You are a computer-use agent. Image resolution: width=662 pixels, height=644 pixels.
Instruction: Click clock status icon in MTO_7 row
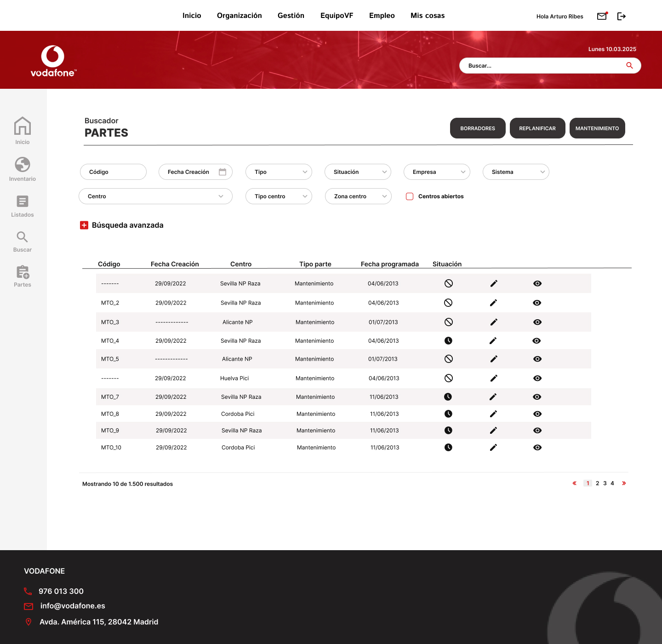(x=448, y=397)
